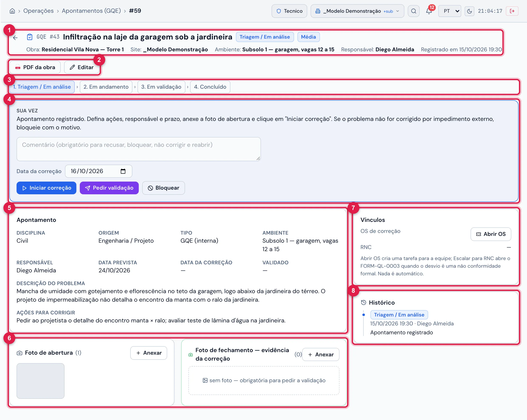Anexar a Foto de fechamento
527x420 pixels.
point(321,354)
